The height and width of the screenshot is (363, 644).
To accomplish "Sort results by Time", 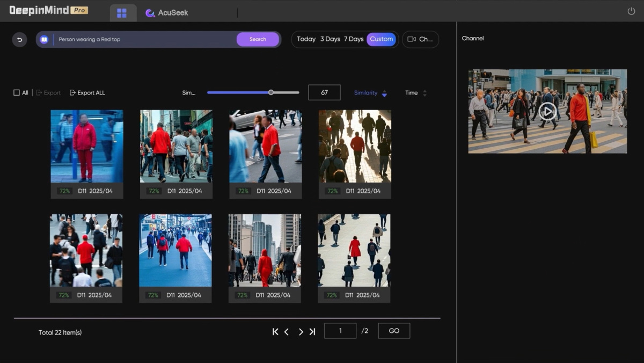I will point(415,93).
